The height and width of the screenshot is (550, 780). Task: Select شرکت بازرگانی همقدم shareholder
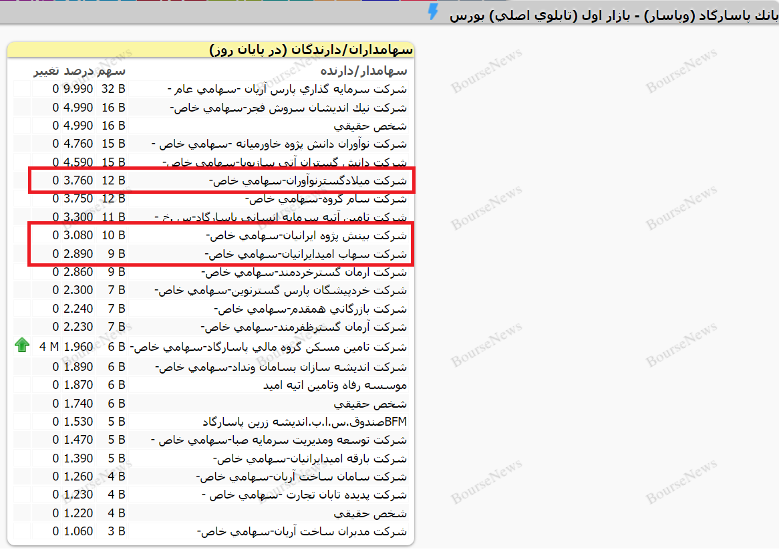tap(310, 309)
